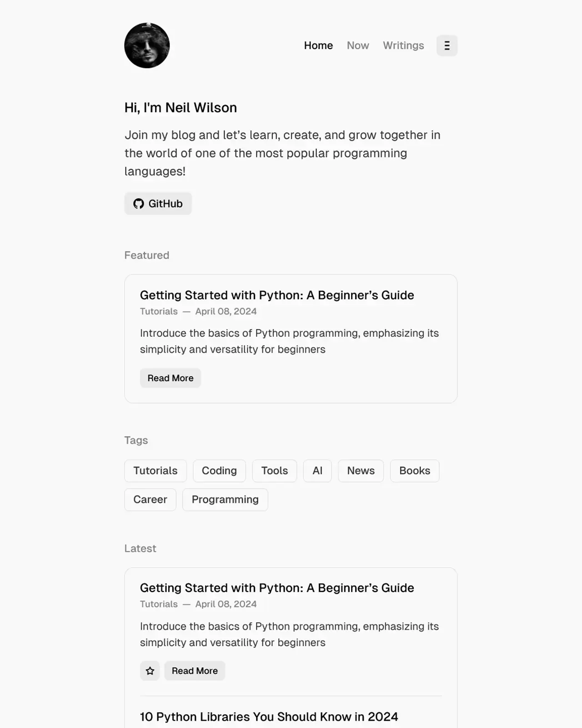Choose the AI tag
This screenshot has width=582, height=728.
(317, 470)
